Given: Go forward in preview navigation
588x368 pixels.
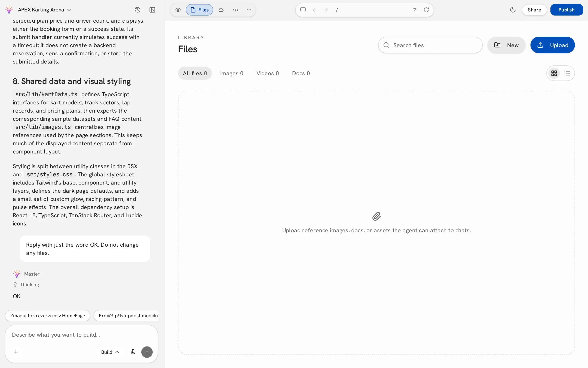Looking at the screenshot, I should (326, 10).
